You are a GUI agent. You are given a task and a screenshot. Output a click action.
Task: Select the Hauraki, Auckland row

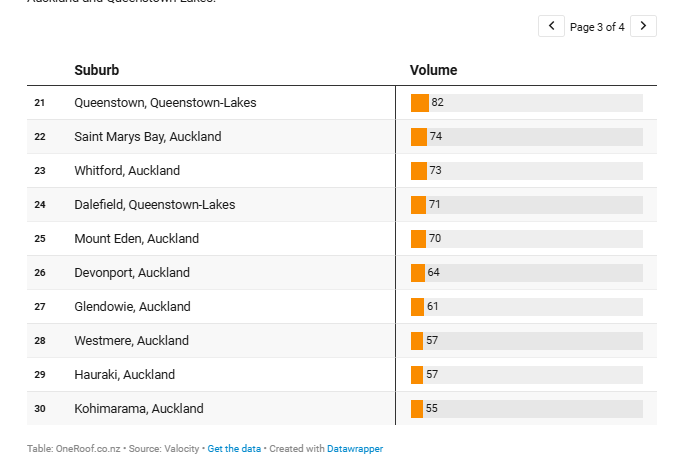pos(124,375)
